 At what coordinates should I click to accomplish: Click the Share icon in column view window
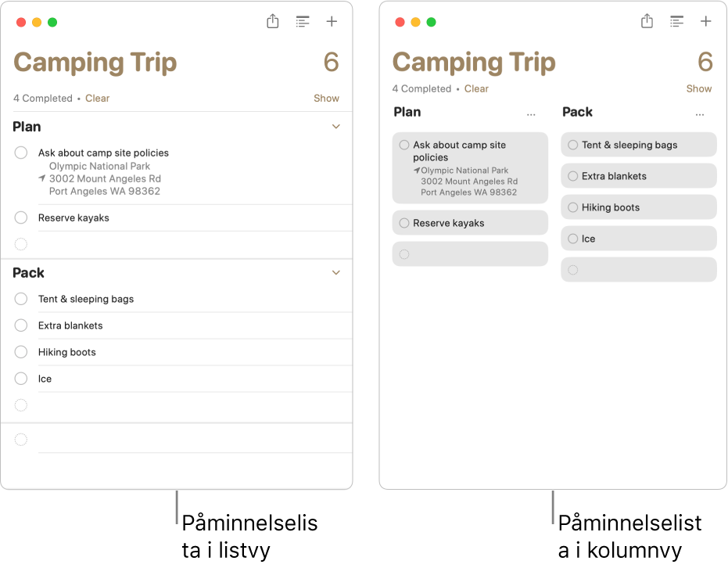pyautogui.click(x=647, y=21)
